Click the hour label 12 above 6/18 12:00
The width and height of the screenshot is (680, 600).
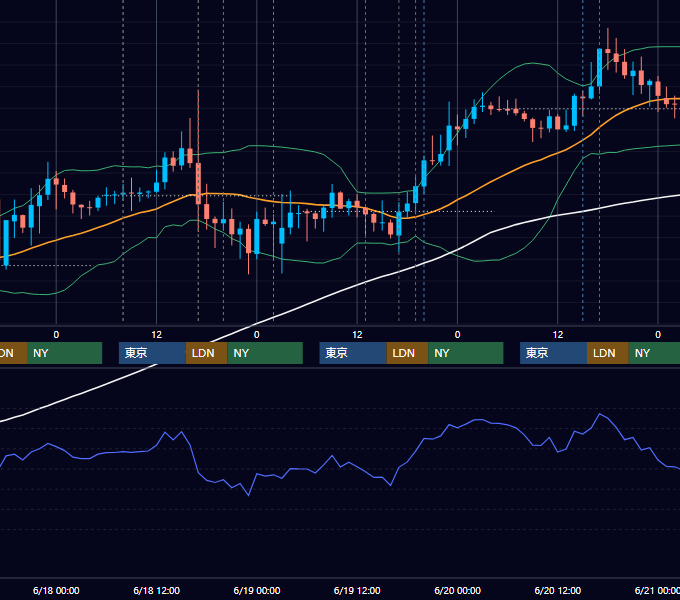pos(157,335)
